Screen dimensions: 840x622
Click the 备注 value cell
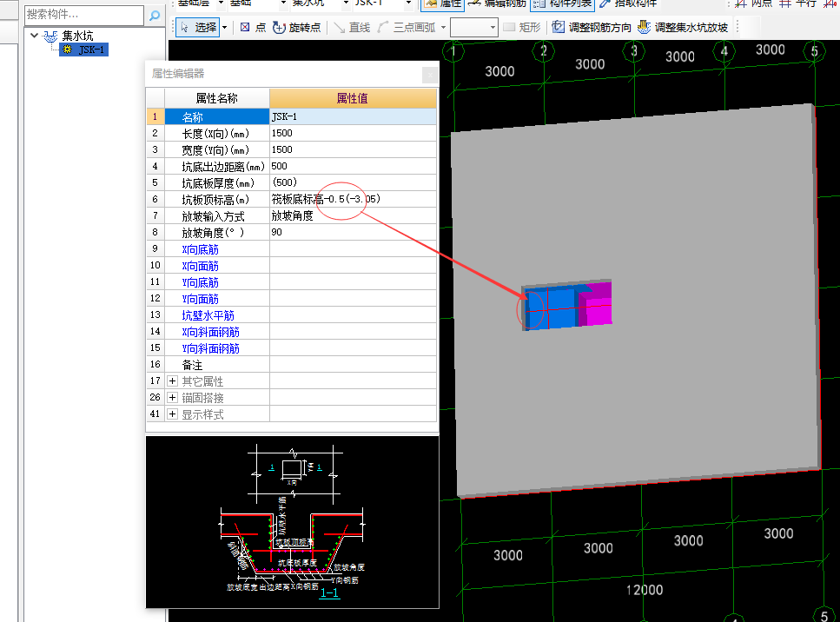(353, 365)
